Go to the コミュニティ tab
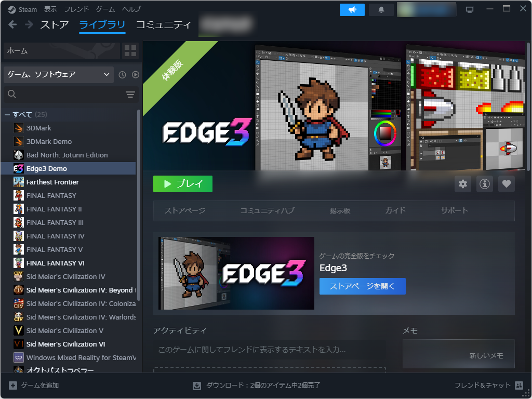The height and width of the screenshot is (399, 532). click(x=164, y=24)
